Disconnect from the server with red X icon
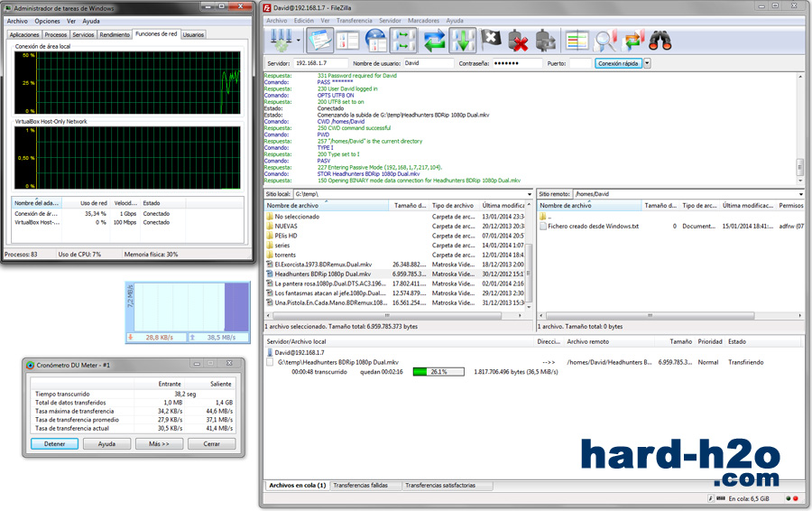The width and height of the screenshot is (812, 511). click(519, 41)
